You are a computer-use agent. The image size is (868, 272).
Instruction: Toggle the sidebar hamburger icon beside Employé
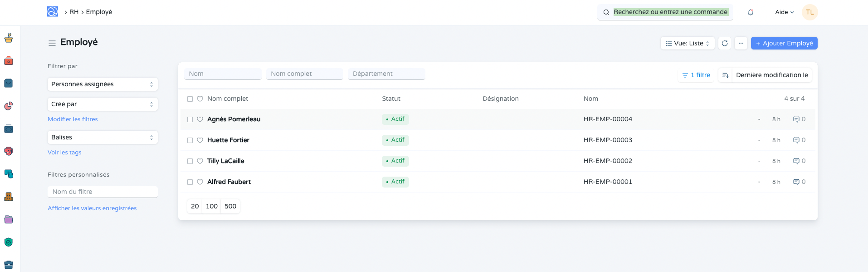[x=52, y=43]
